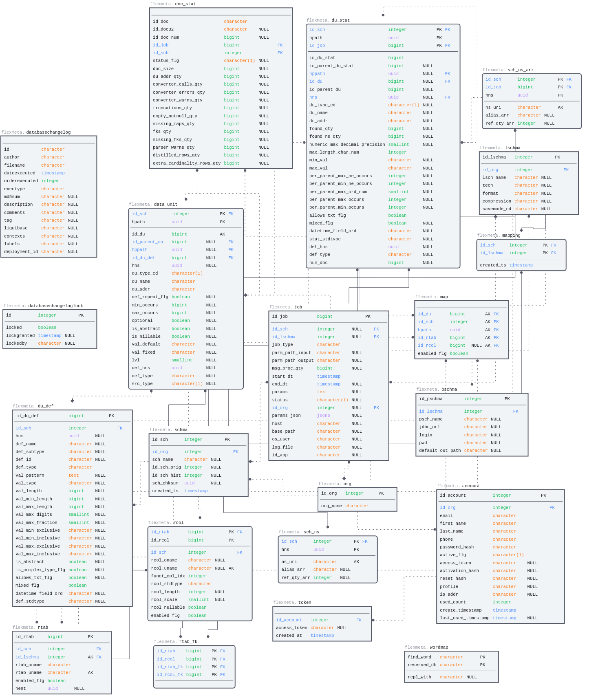Image resolution: width=598 pixels, height=700 pixels.
Task: Click the access_token column in token table
Action: [291, 628]
